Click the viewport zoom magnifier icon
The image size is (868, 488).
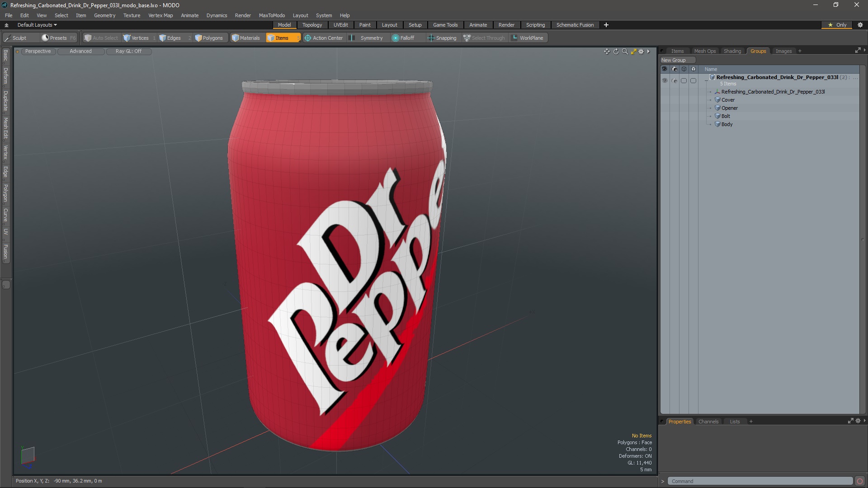pyautogui.click(x=625, y=52)
